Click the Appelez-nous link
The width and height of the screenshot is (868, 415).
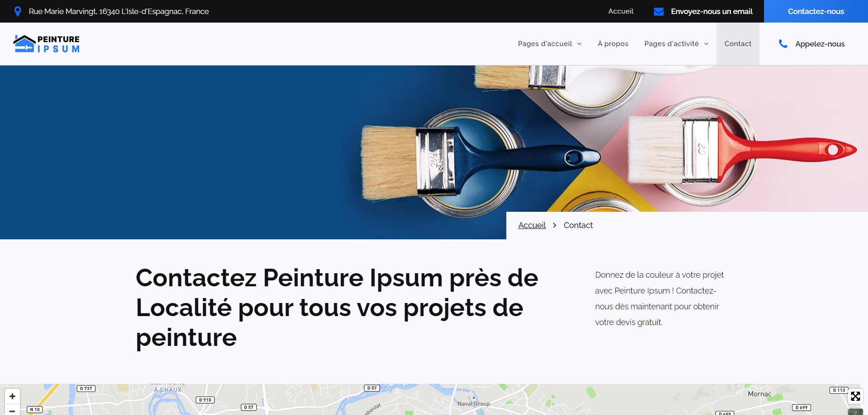click(820, 44)
